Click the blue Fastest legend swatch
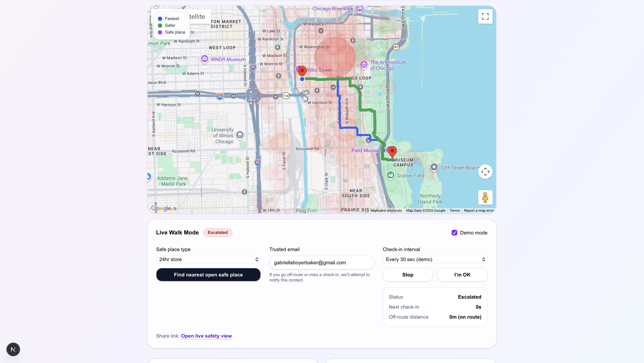 click(x=160, y=19)
